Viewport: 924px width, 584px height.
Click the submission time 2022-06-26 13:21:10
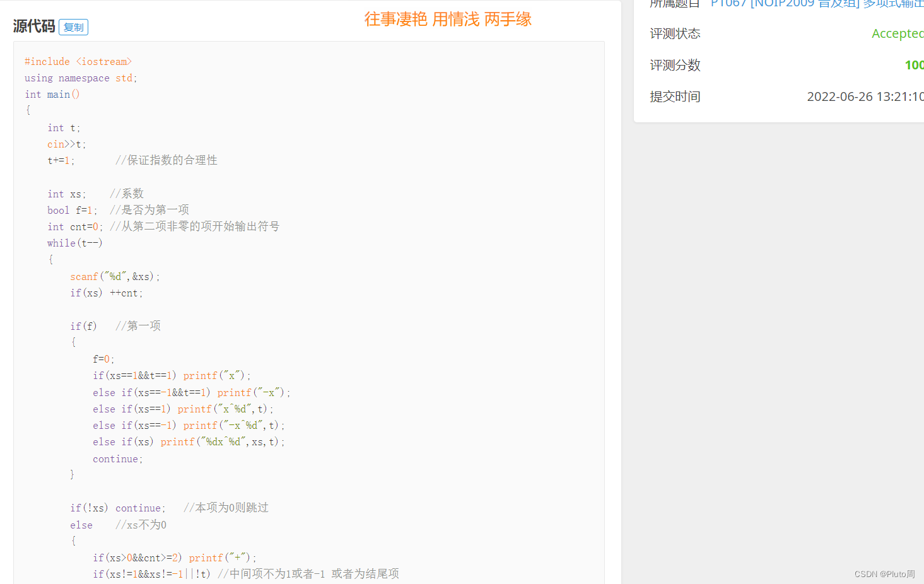coord(865,96)
